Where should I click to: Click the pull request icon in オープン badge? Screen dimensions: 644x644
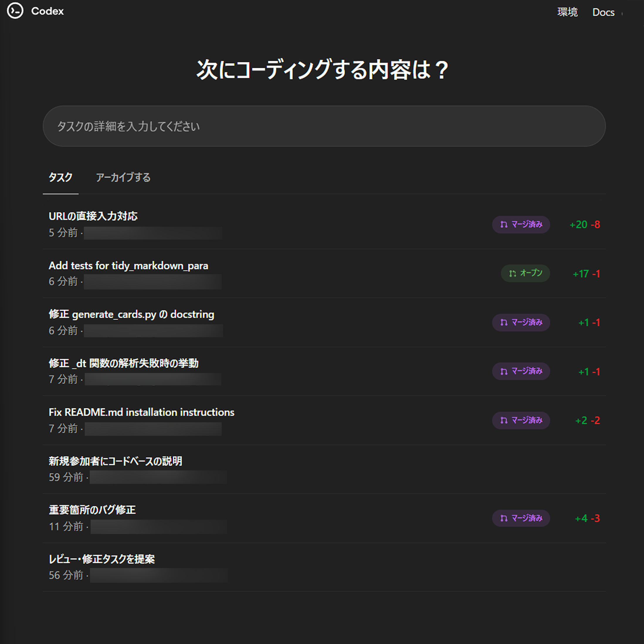513,273
